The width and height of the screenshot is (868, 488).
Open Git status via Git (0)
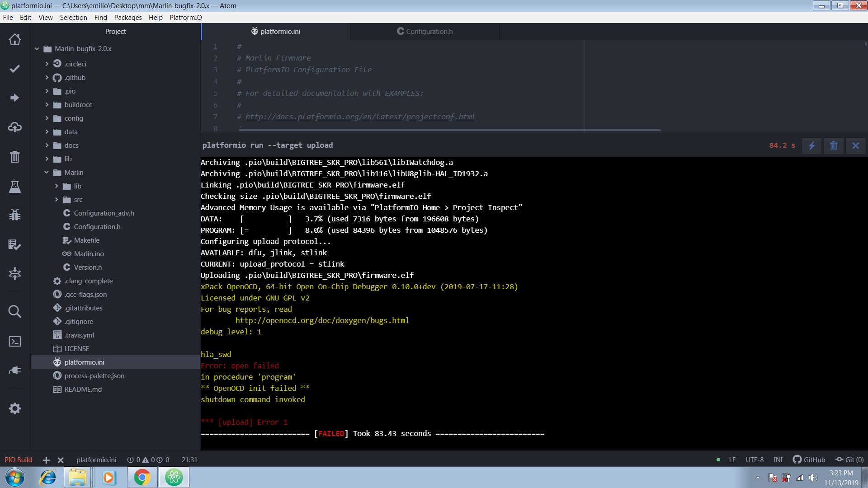point(849,460)
